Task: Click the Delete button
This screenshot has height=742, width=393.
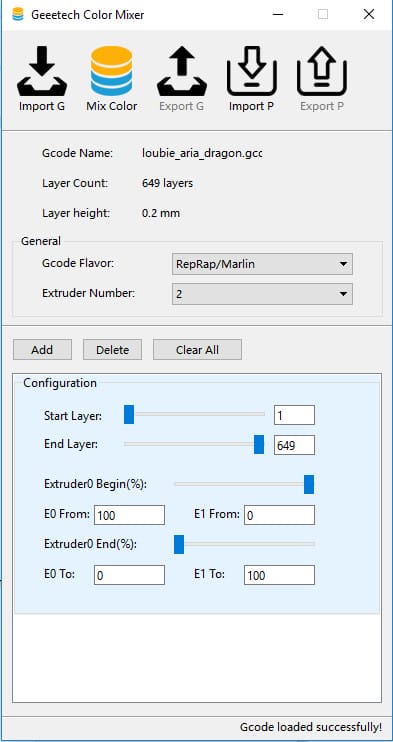Action: tap(112, 350)
